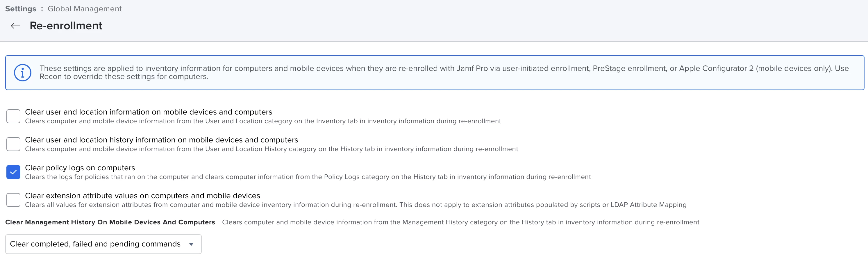This screenshot has width=868, height=261.
Task: Click the info banner text about Jamf Pro
Action: pos(444,72)
